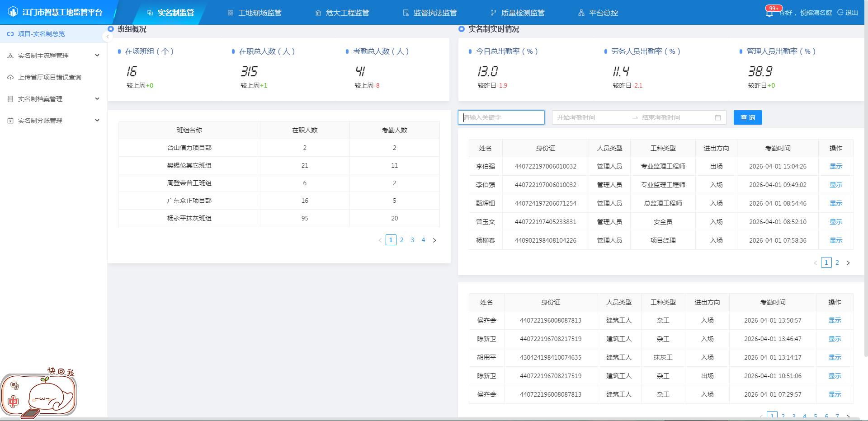Click the calendar icon in date range

point(718,117)
